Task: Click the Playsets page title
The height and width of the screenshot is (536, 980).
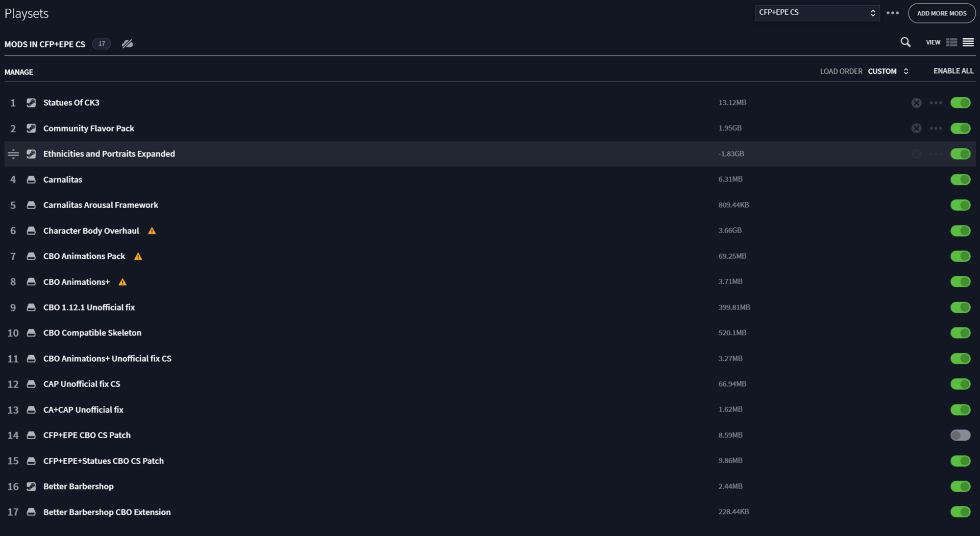Action: (27, 14)
